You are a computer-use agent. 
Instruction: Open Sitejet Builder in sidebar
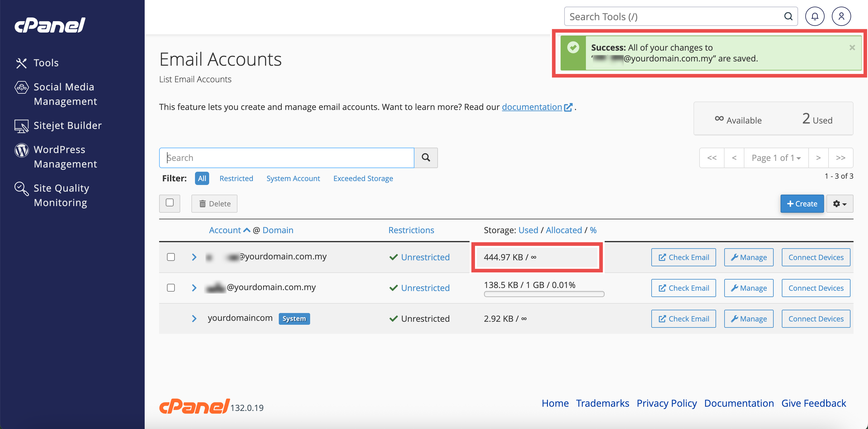(x=68, y=125)
